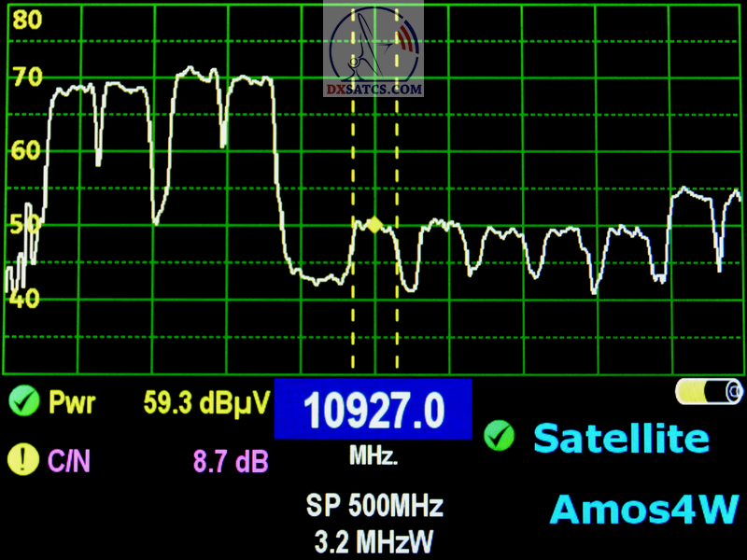Viewport: 747px width, 560px height.
Task: Click the C/N measurement label
Action: click(68, 460)
